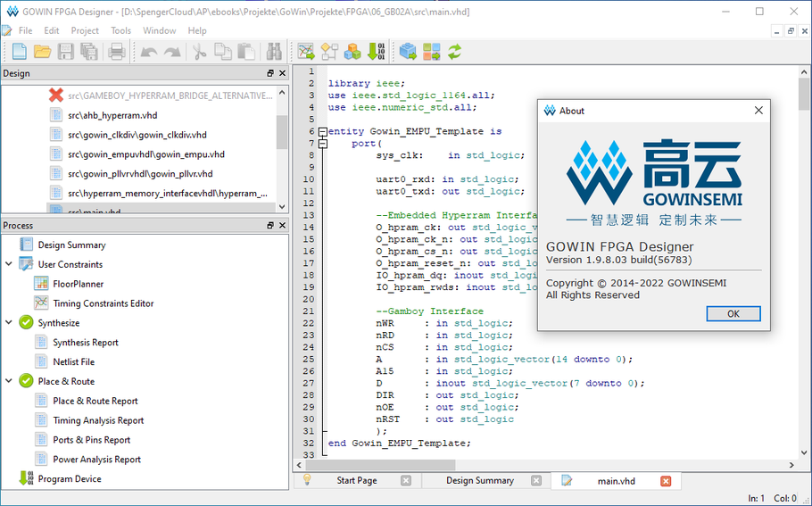Open the Window menu

coord(160,30)
